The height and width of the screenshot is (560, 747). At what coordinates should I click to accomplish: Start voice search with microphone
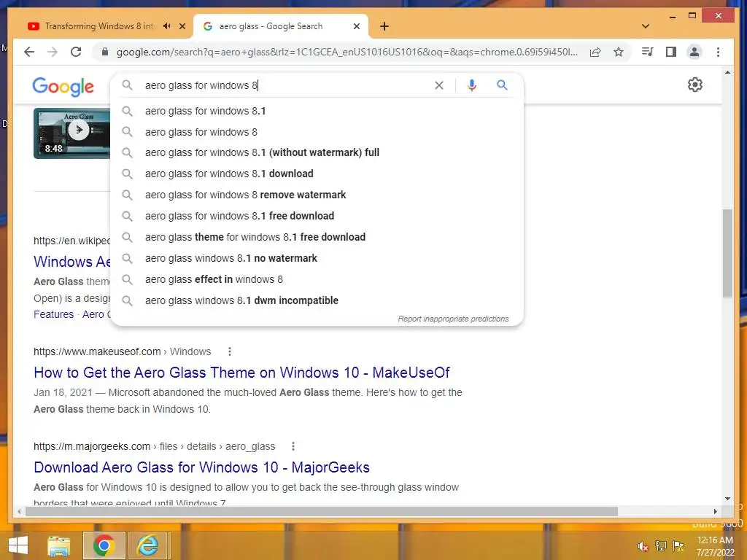click(472, 85)
